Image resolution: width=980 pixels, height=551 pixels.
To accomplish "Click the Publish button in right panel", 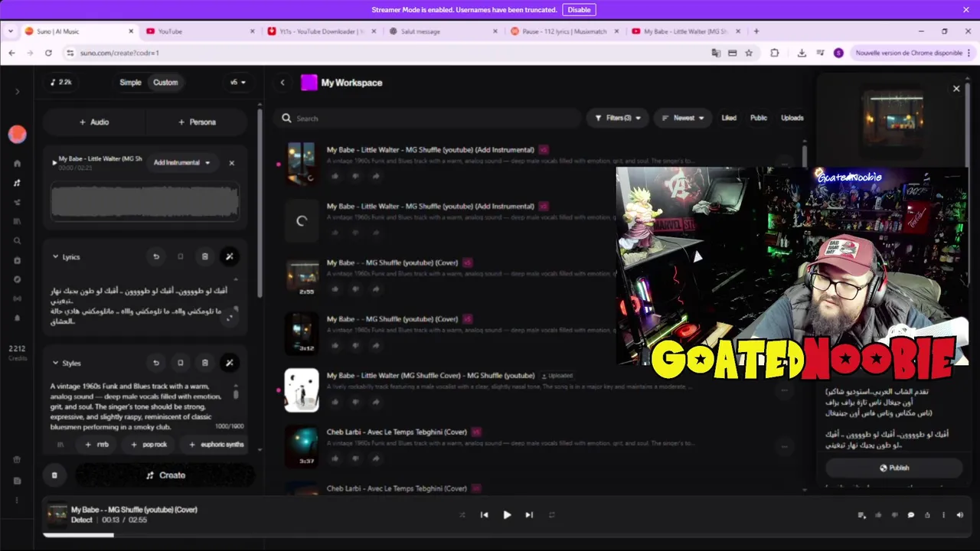I will [x=894, y=468].
